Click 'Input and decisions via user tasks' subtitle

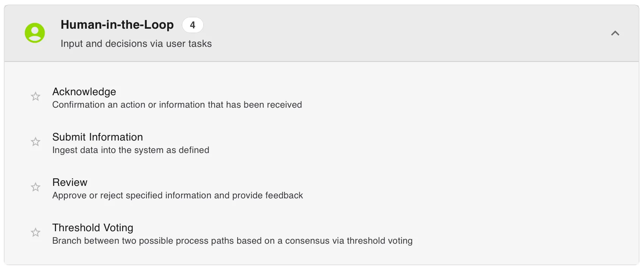(136, 43)
